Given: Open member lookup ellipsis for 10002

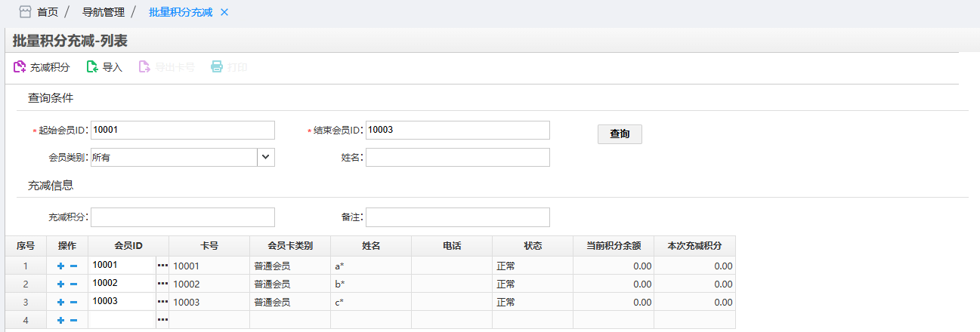Looking at the screenshot, I should (x=162, y=284).
